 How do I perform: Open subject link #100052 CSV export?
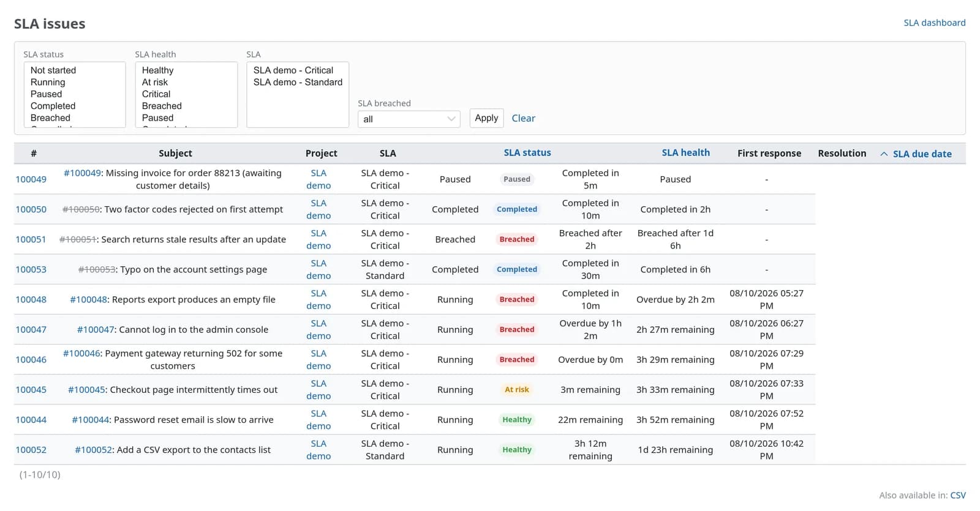[x=94, y=449]
